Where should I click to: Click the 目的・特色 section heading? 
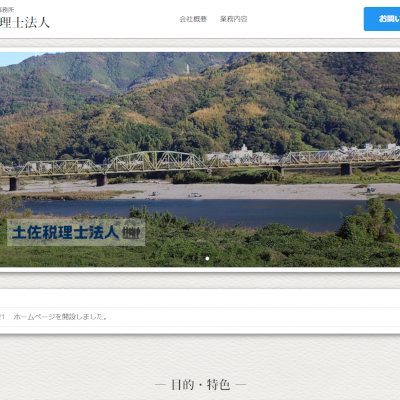pyautogui.click(x=200, y=385)
